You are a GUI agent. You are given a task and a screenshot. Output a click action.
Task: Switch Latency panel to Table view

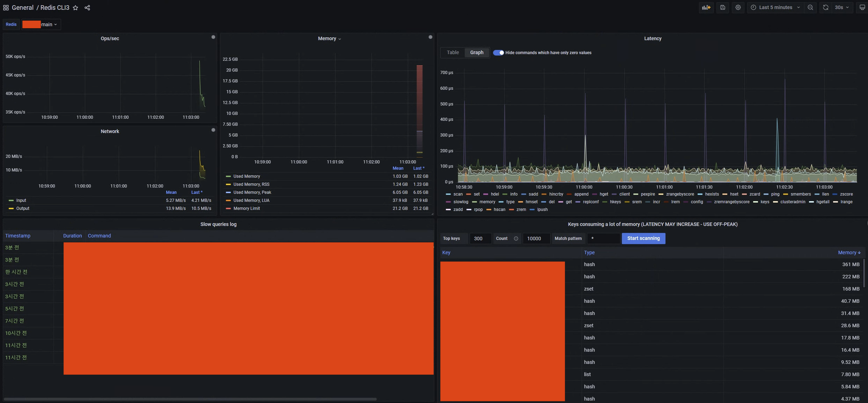[453, 52]
